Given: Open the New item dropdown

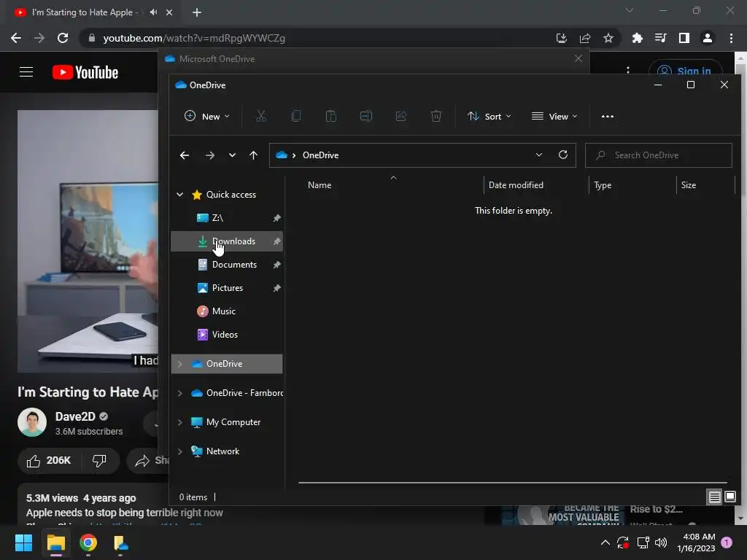Looking at the screenshot, I should click(207, 116).
